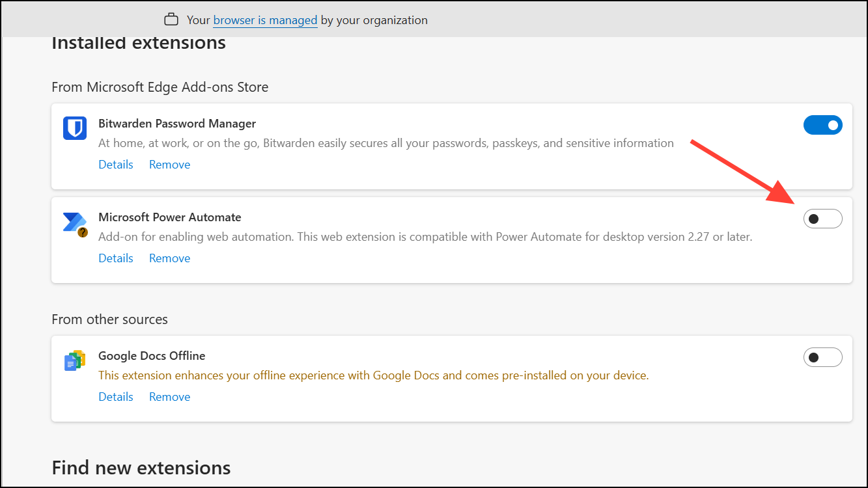
Task: Click the Google Docs Offline extension icon
Action: click(75, 359)
